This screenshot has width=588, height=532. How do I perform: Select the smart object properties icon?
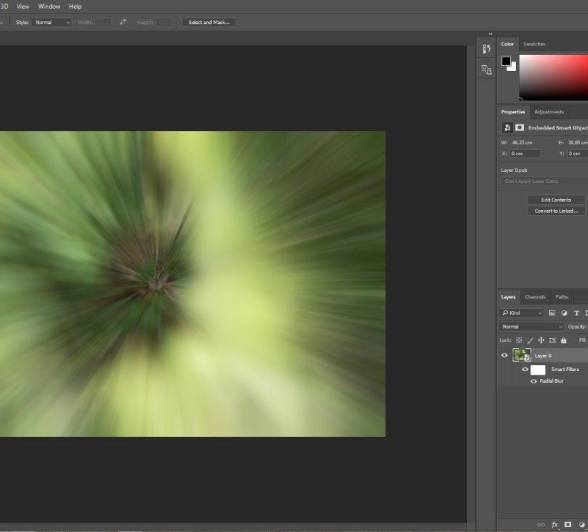coord(507,127)
